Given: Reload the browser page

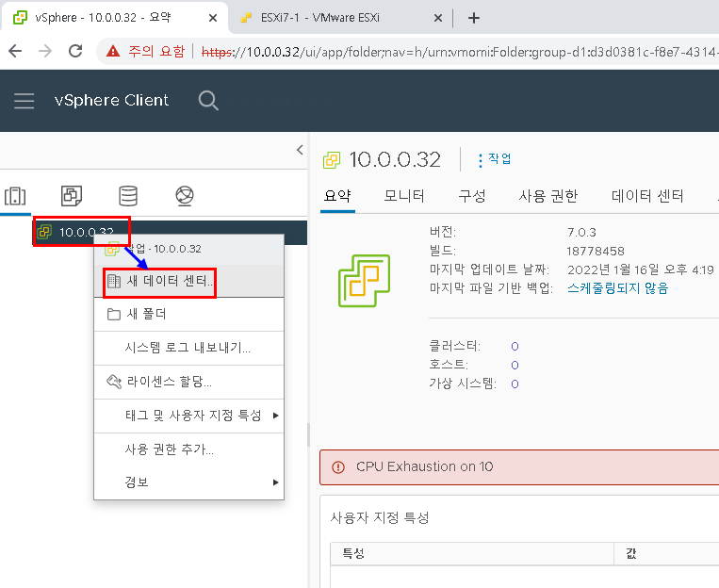Looking at the screenshot, I should click(x=75, y=51).
